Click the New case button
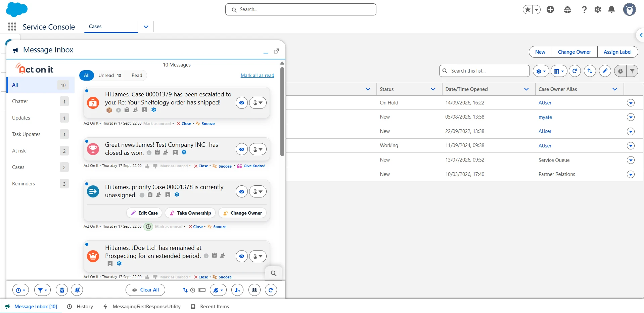Screen dimensions: 644x313 click(x=540, y=52)
